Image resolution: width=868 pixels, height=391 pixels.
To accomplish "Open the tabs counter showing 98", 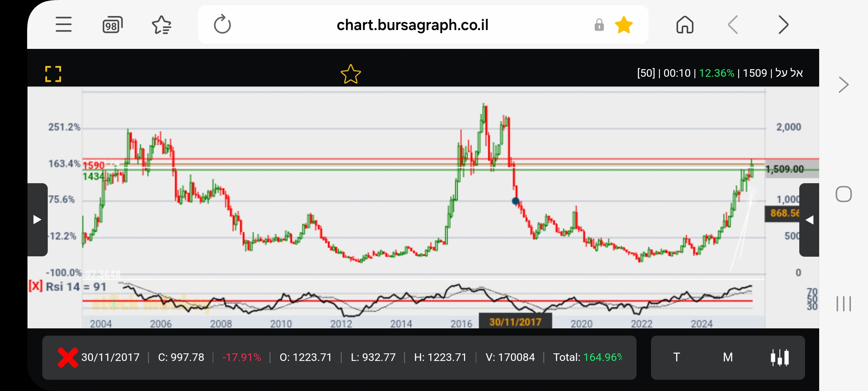I will [x=112, y=25].
